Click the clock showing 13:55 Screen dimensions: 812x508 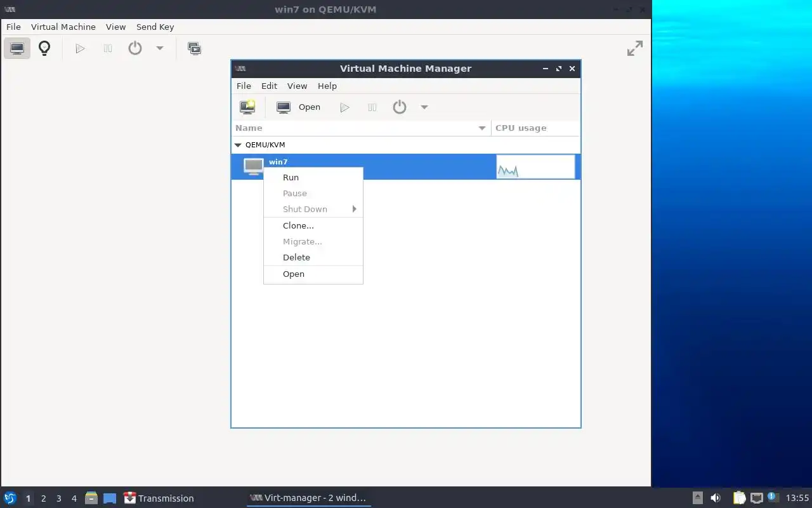point(797,498)
